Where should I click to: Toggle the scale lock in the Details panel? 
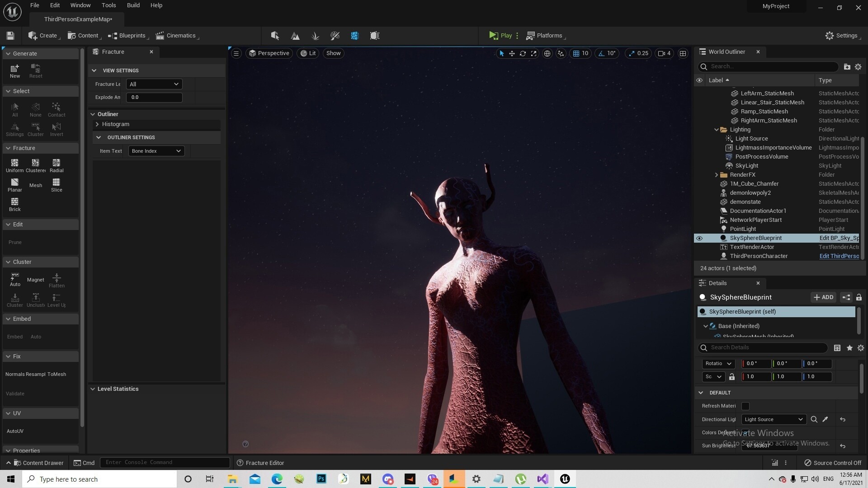click(732, 377)
